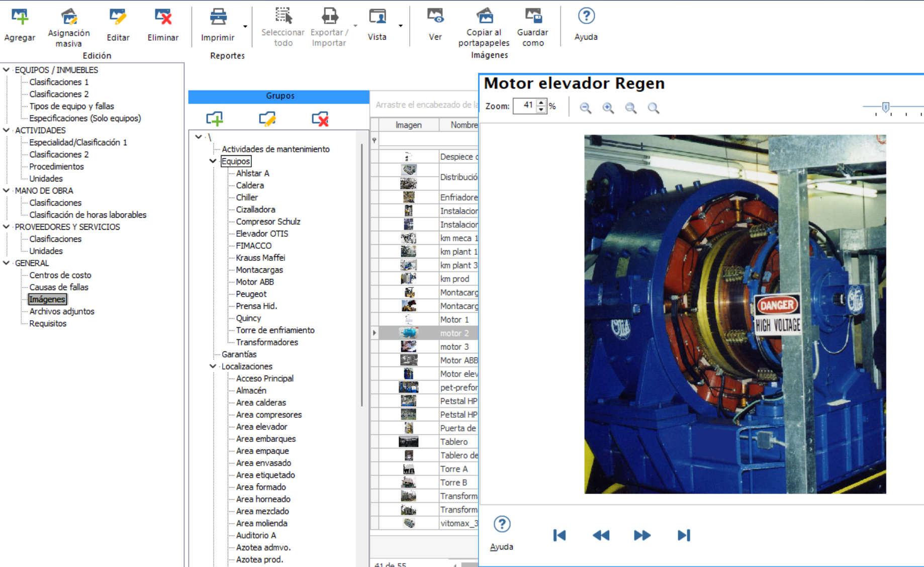Click the Editar toolbar icon
The width and height of the screenshot is (924, 567).
118,17
